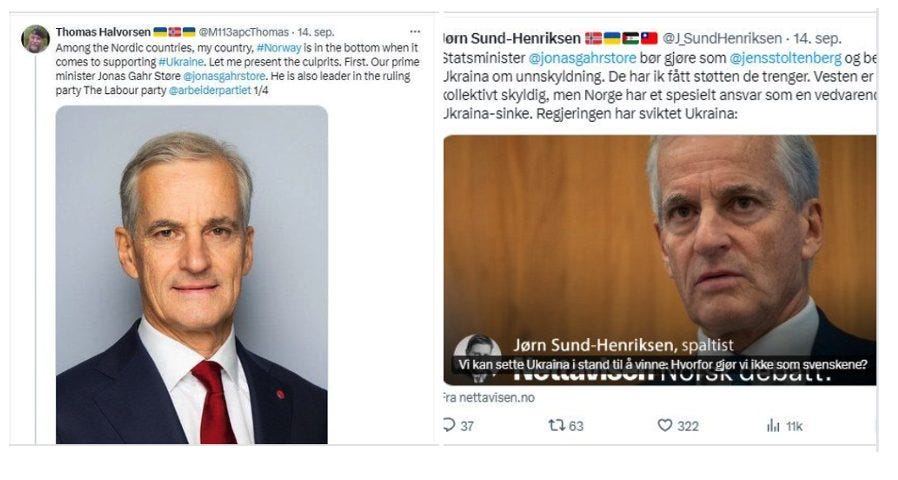Open the #Norway hashtag
898x480 pixels.
(x=279, y=48)
